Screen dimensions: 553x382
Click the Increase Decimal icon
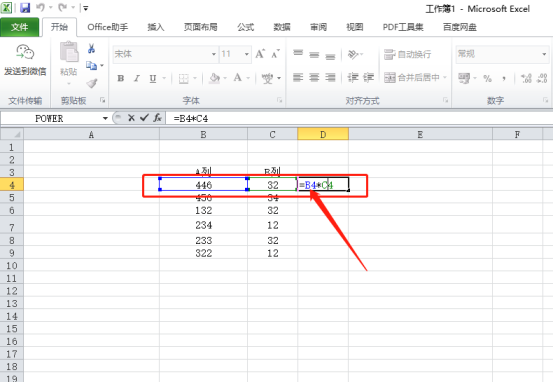[526, 78]
